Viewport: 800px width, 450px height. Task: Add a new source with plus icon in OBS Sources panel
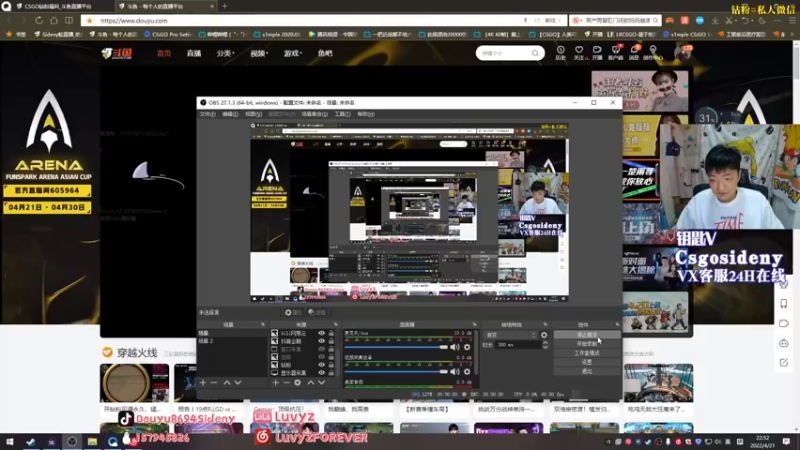coord(276,383)
